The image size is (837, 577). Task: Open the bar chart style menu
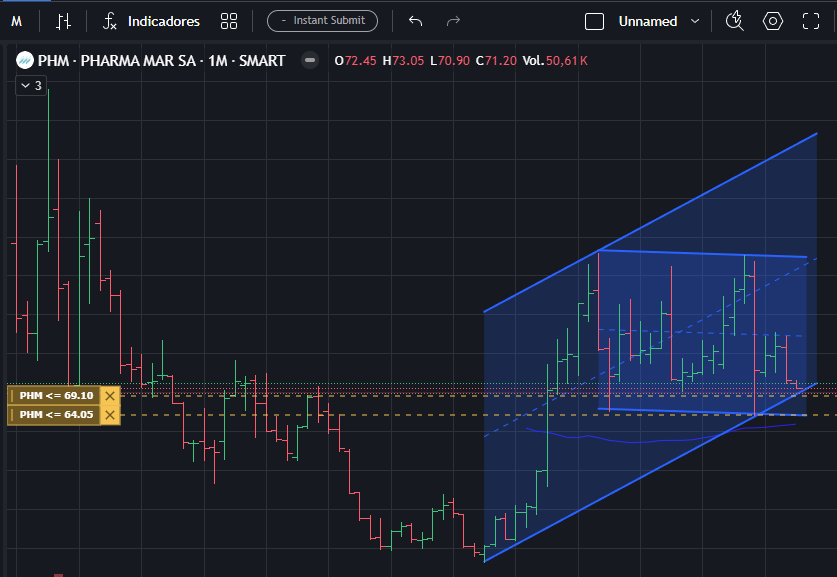[63, 21]
